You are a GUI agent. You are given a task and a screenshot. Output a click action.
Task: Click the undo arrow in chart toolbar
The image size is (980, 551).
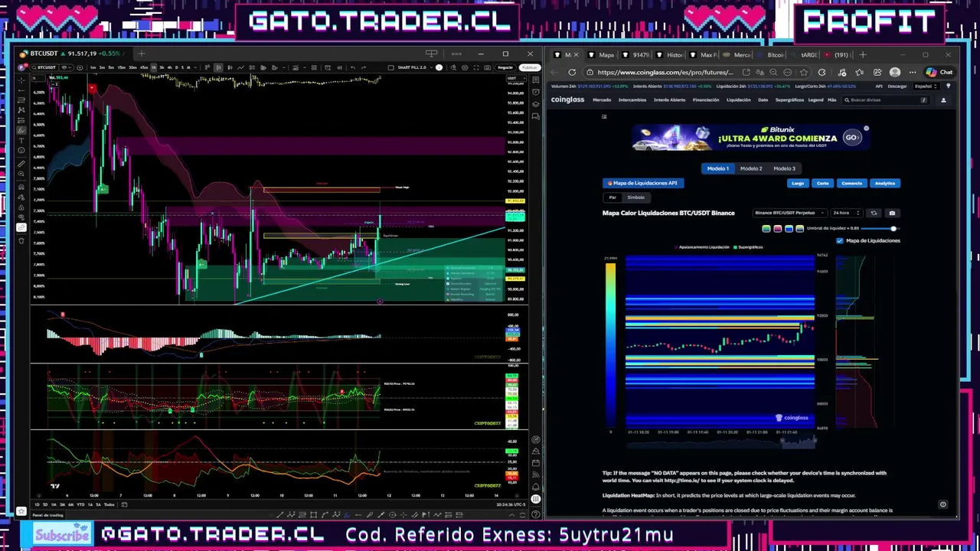(353, 67)
